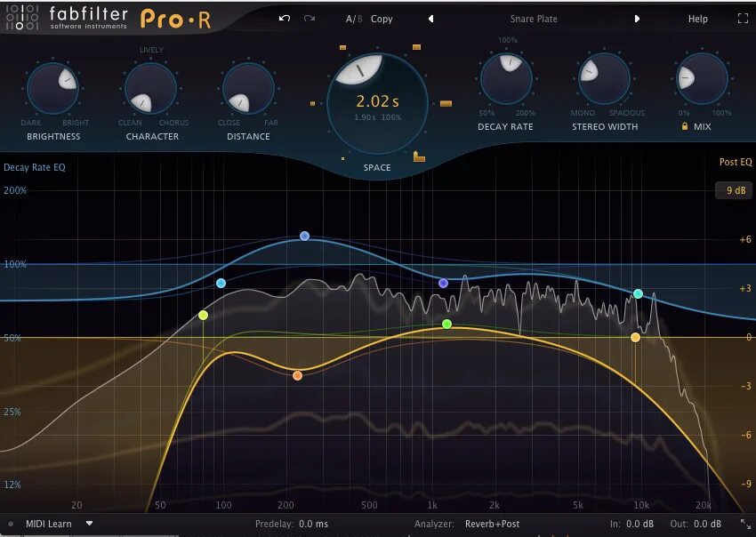756x537 pixels.
Task: Click the FAR label on Distance knob
Action: tap(271, 123)
